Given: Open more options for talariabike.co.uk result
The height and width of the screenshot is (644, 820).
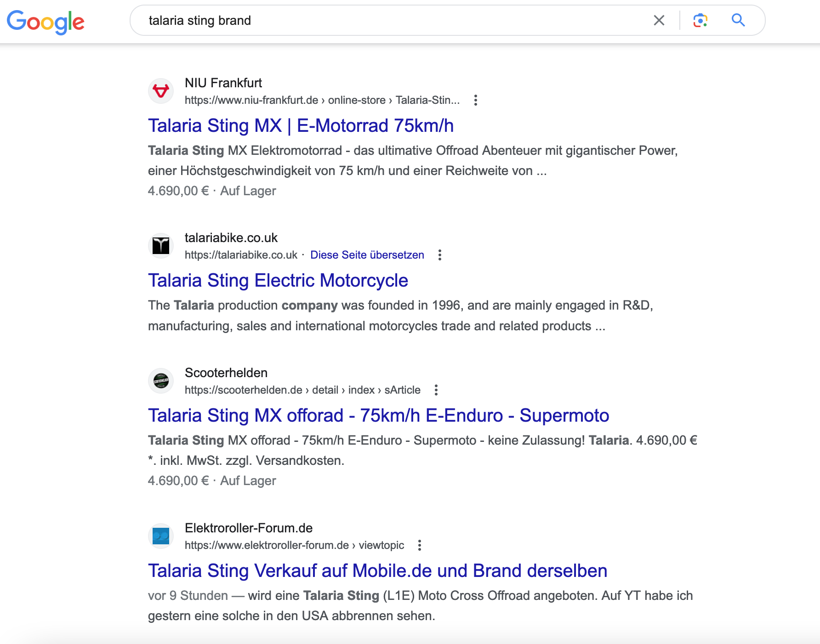Looking at the screenshot, I should (440, 255).
